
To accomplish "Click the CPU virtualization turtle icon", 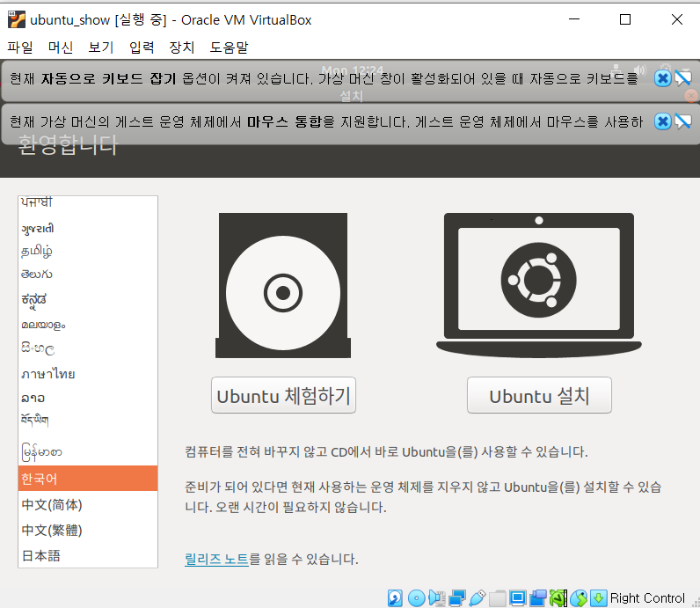I will point(558,597).
